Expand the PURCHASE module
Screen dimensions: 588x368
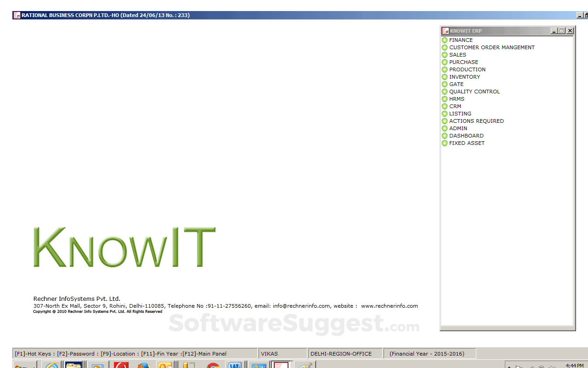(x=464, y=62)
